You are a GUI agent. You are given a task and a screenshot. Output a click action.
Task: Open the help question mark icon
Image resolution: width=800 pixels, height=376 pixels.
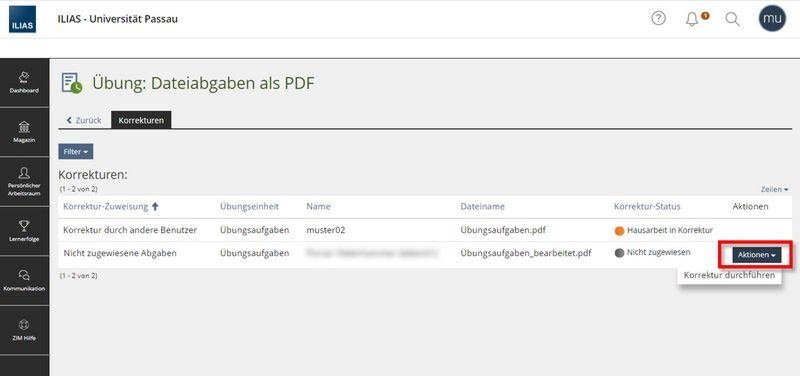pos(658,19)
